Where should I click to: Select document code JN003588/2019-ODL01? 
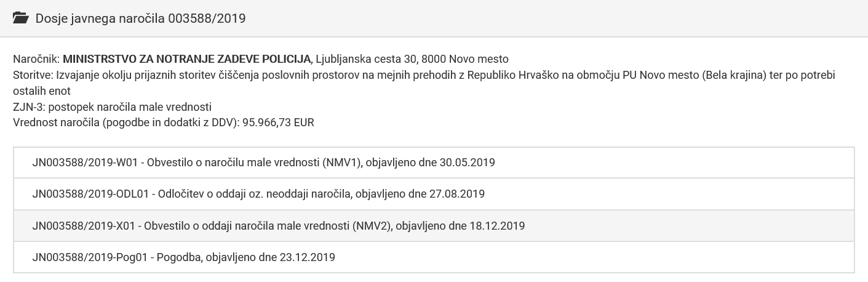pyautogui.click(x=91, y=194)
